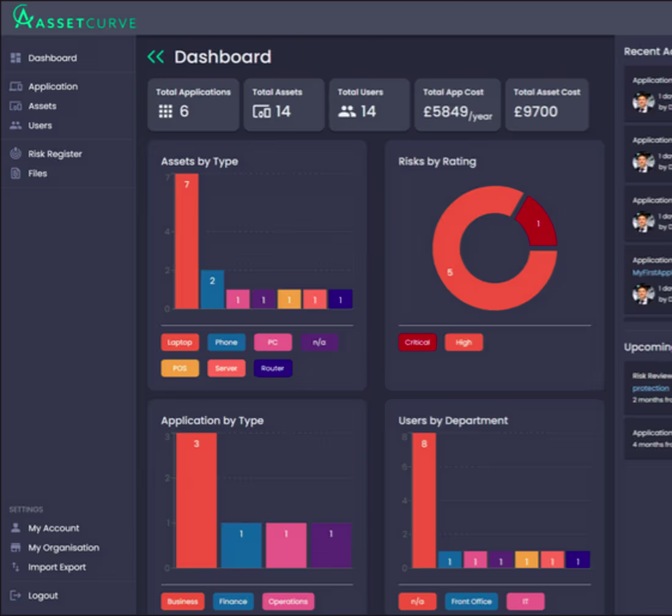672x616 pixels.
Task: Select the Risk Register radar icon
Action: 14,153
